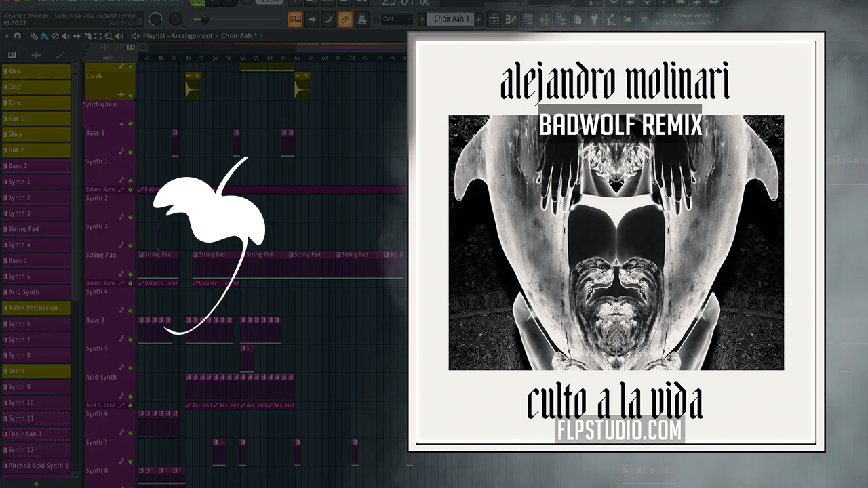The height and width of the screenshot is (488, 868).
Task: Show automation clips with the picker's automation icon
Action: tap(60, 55)
